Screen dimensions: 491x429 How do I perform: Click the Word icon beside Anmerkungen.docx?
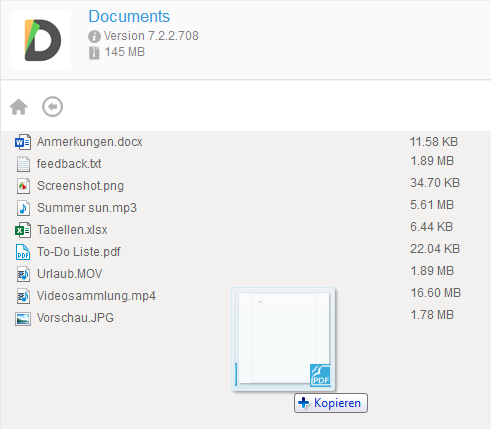point(23,142)
